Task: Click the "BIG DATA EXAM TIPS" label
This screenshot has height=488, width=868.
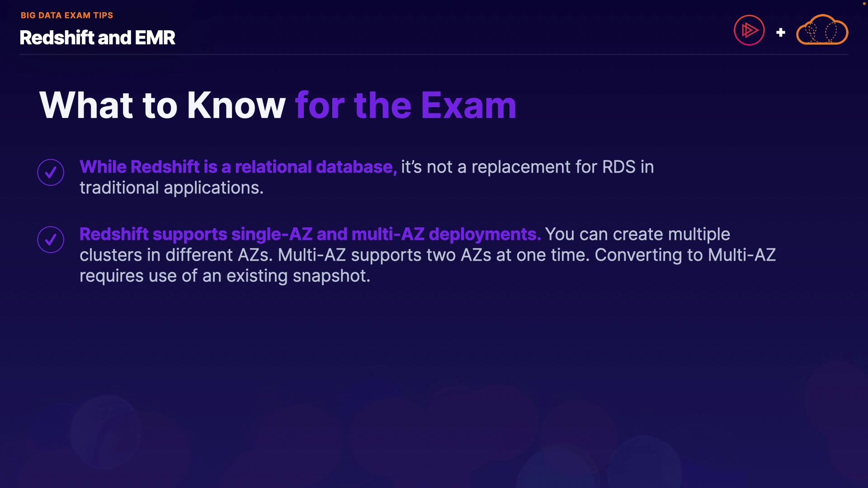Action: point(67,15)
